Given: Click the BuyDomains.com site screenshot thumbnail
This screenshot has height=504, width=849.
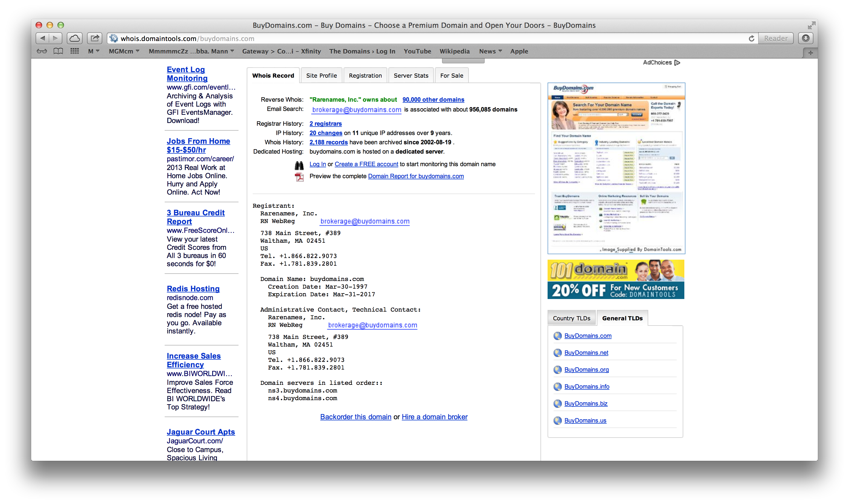Looking at the screenshot, I should click(616, 168).
